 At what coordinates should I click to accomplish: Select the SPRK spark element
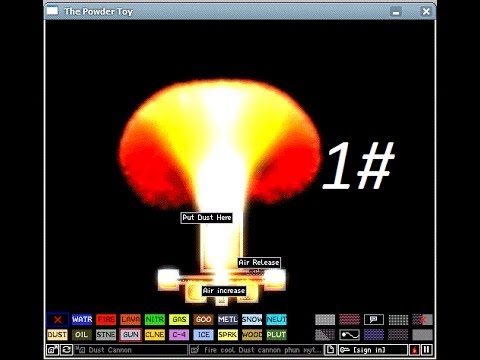point(228,335)
